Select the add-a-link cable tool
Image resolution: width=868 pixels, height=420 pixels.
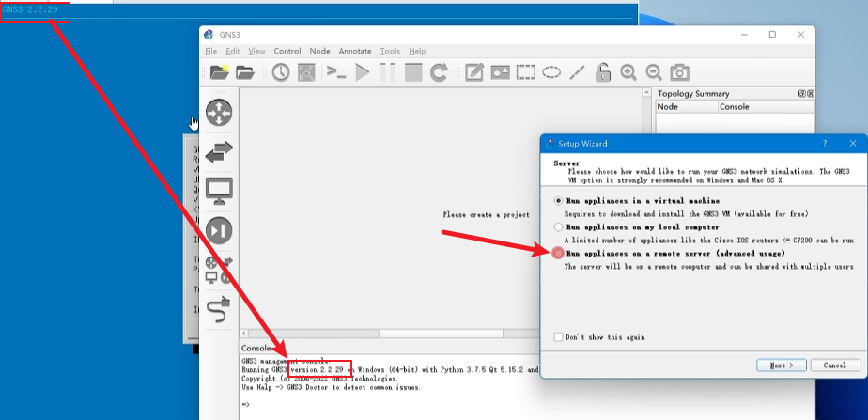coord(219,309)
